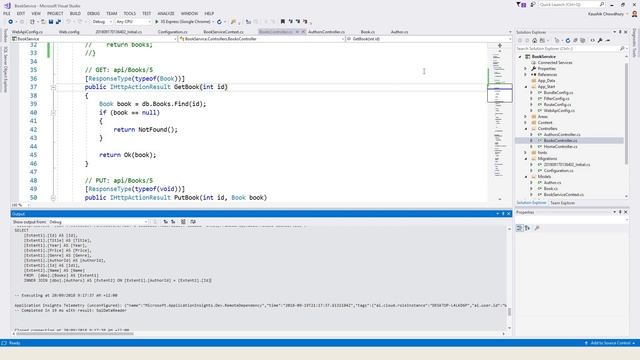Switch to the Web.config tab
640x360 pixels.
click(x=69, y=32)
